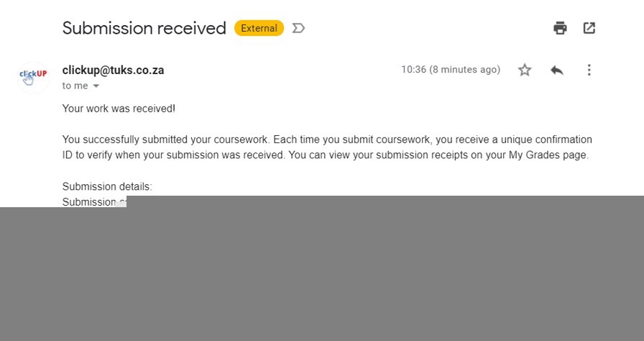The height and width of the screenshot is (341, 644).
Task: Click the yellow External label
Action: 259,28
